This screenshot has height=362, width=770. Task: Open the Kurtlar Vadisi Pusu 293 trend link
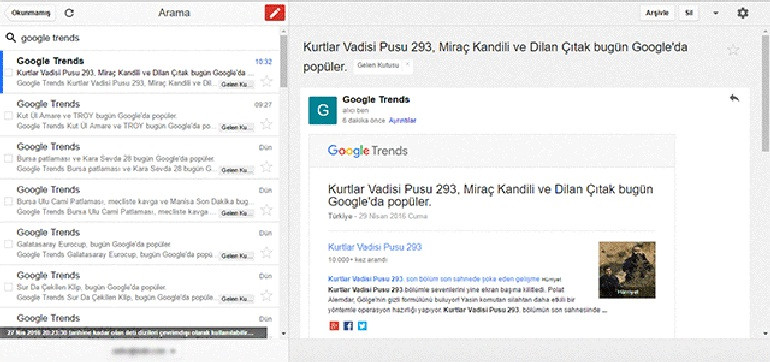[375, 247]
